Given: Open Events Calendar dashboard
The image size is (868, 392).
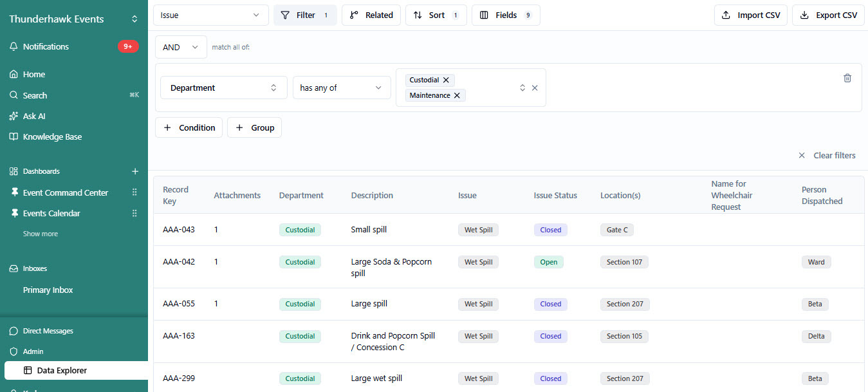Looking at the screenshot, I should point(51,213).
